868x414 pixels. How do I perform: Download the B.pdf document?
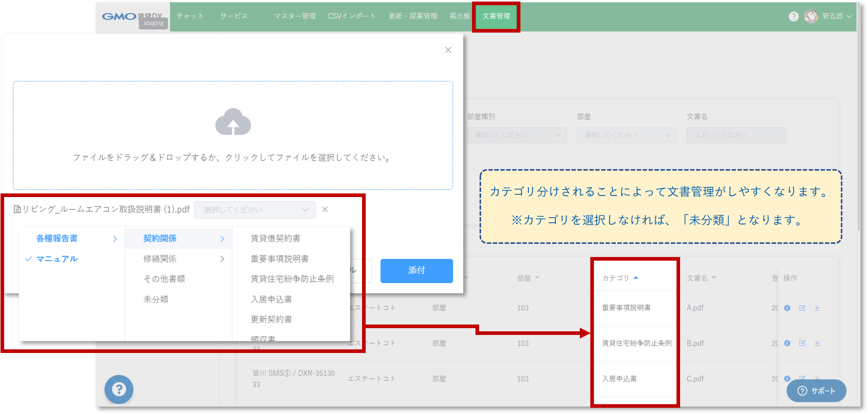pos(817,343)
